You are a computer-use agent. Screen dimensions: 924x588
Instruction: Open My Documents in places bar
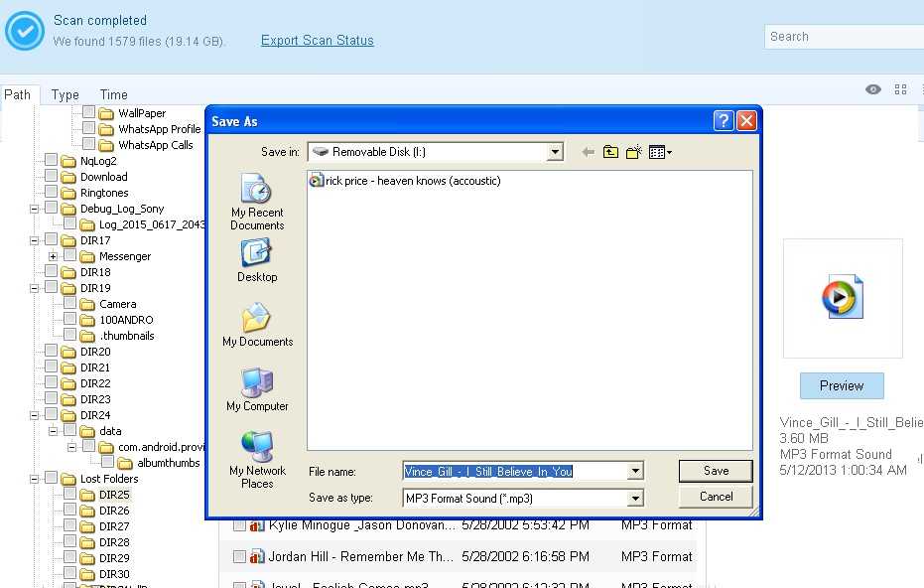pyautogui.click(x=257, y=325)
